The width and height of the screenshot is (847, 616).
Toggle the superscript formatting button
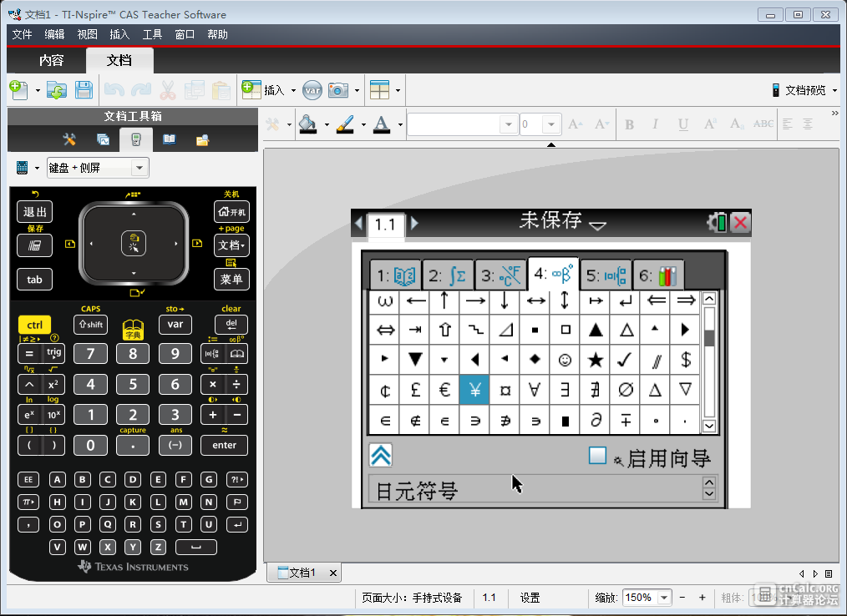pos(710,124)
